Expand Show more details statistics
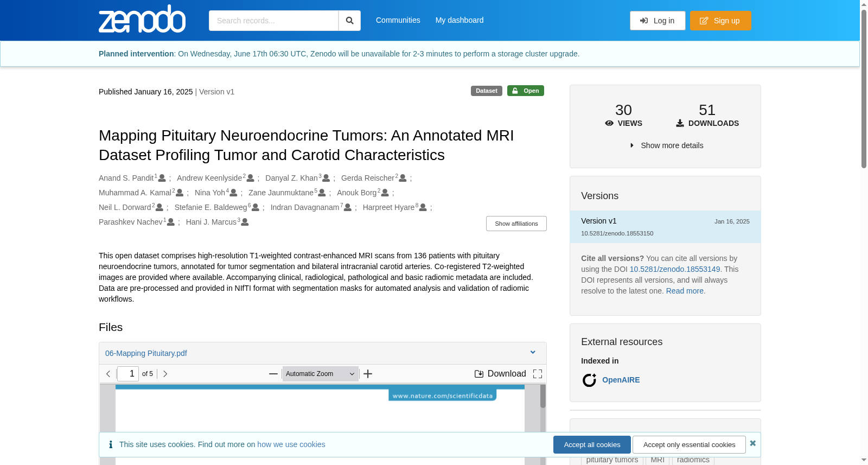Screen dimensions: 868x465 coord(666,145)
